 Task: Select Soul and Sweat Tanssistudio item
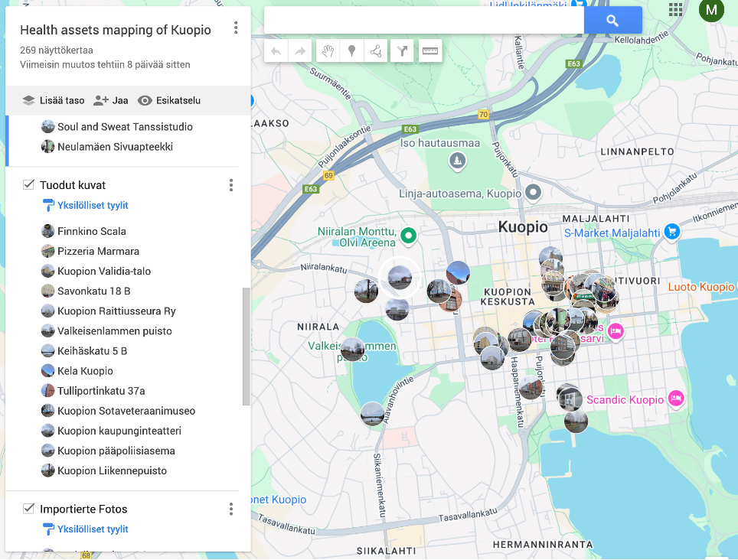125,127
